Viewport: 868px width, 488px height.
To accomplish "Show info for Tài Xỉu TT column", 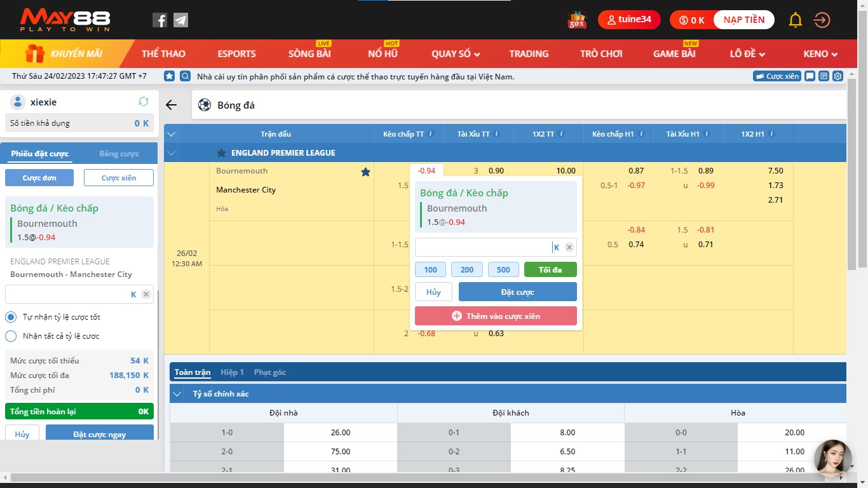I will point(497,134).
